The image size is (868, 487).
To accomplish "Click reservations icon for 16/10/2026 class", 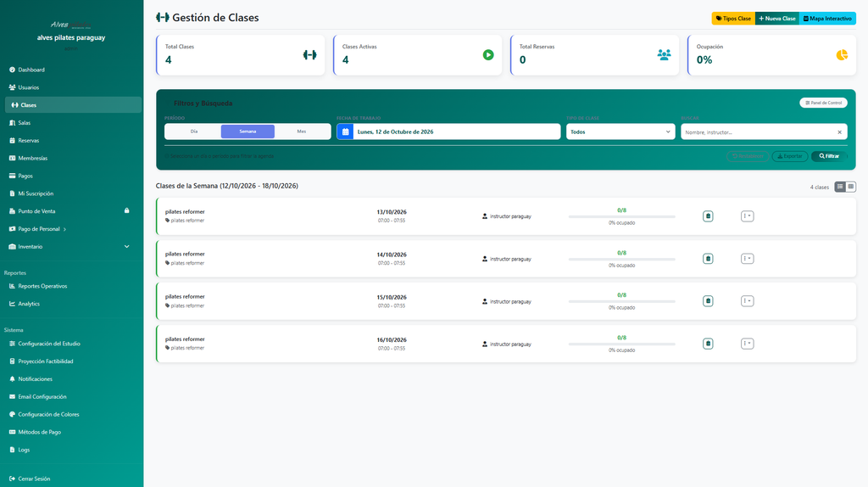I will click(708, 344).
